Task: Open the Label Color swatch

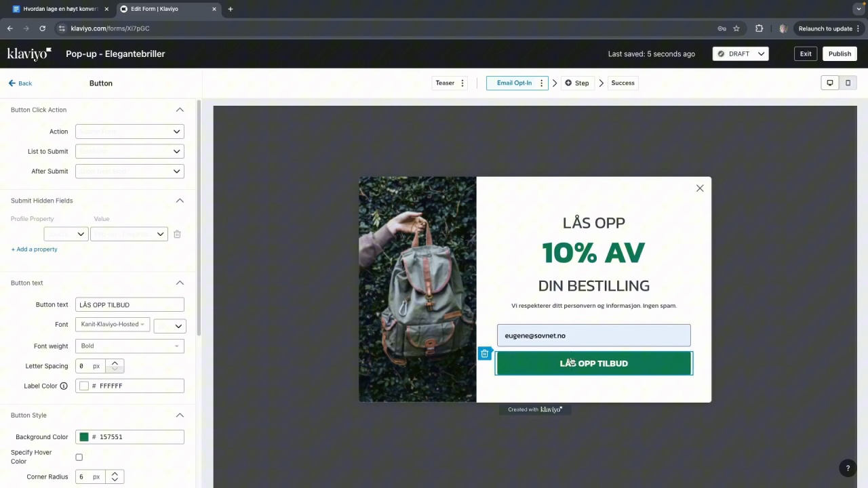Action: [84, 386]
